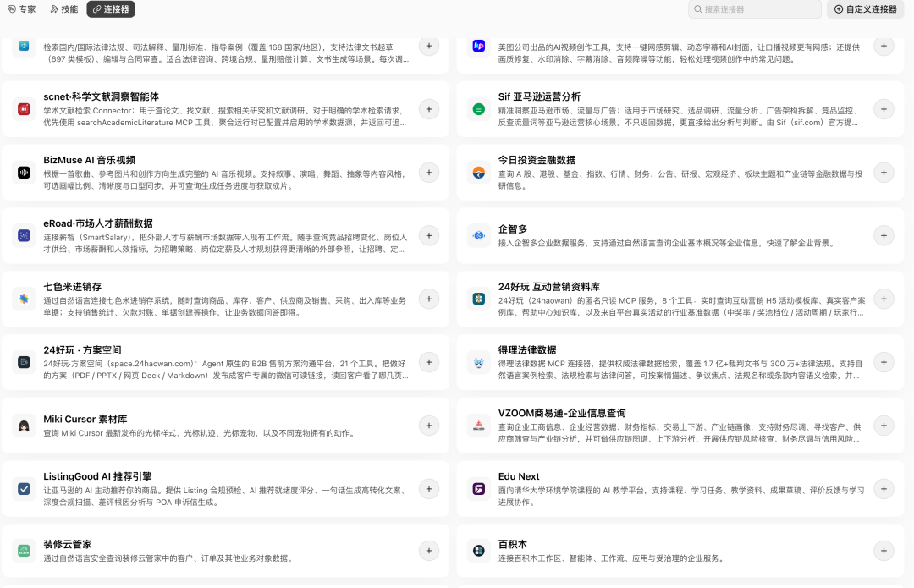Add the 百积木 connector
The image size is (914, 588).
pyautogui.click(x=884, y=551)
